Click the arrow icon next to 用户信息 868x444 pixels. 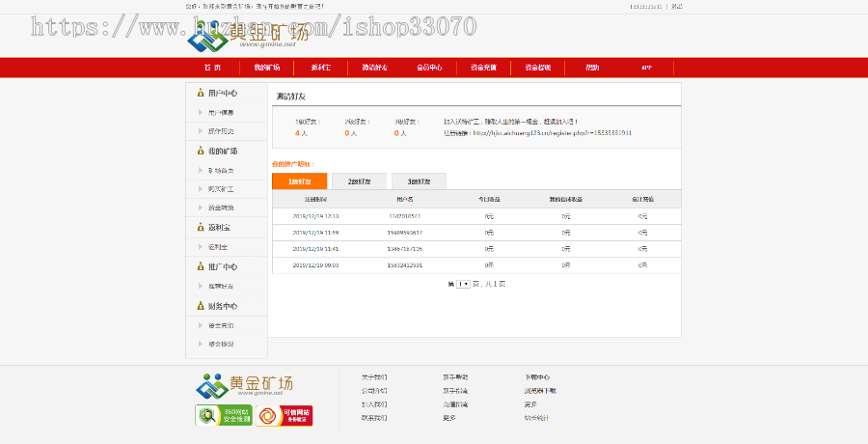point(201,113)
